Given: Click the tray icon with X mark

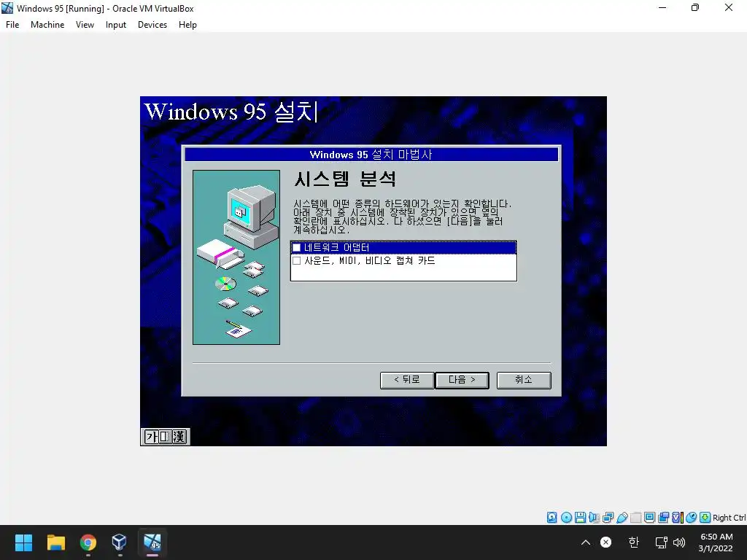Looking at the screenshot, I should tap(605, 542).
